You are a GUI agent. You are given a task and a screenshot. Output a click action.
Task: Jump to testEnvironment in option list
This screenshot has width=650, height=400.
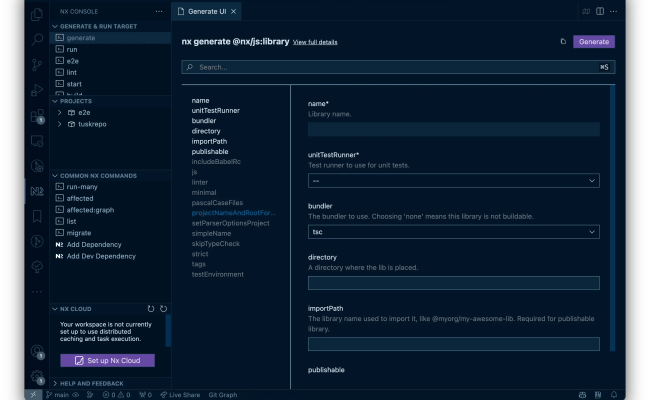point(218,274)
